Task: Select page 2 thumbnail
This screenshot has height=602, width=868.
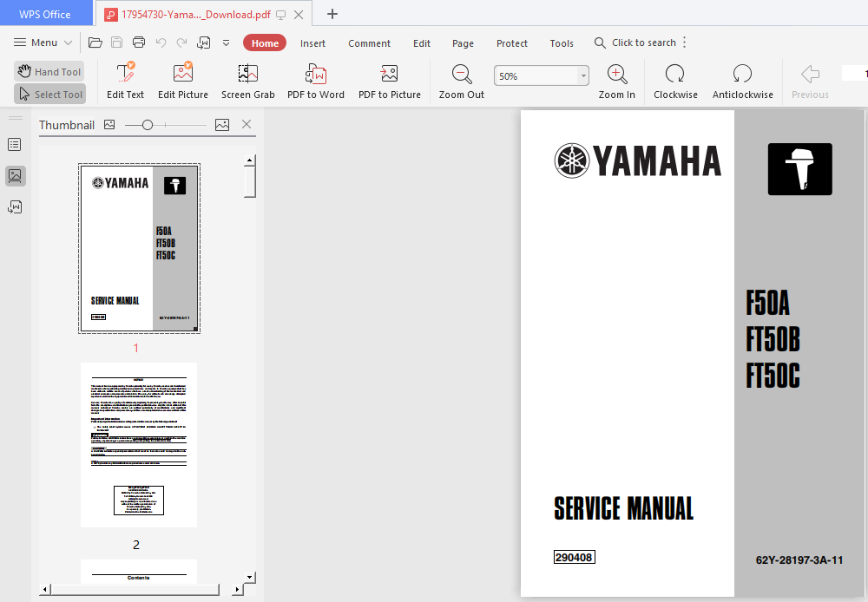Action: point(139,445)
